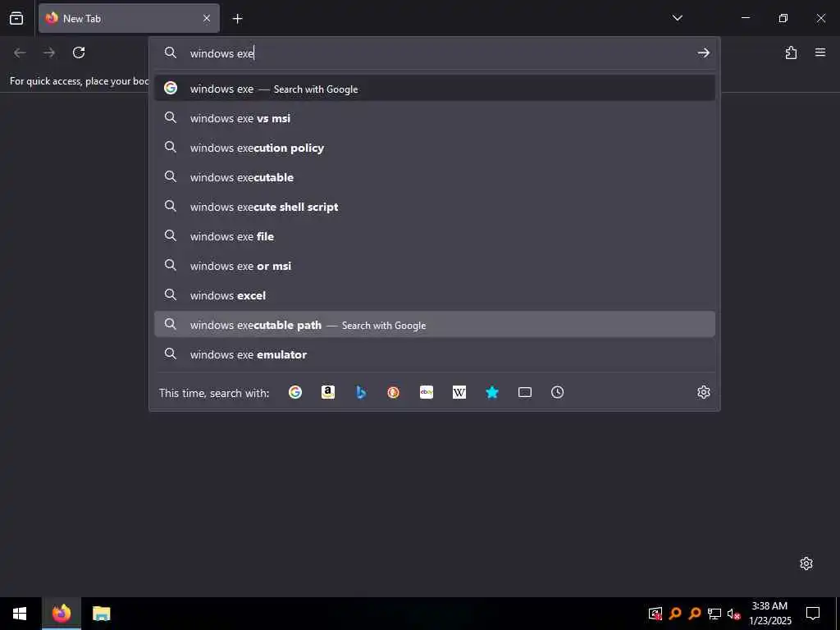840x630 pixels.
Task: Select suggestion 'windows excel'
Action: coord(435,294)
